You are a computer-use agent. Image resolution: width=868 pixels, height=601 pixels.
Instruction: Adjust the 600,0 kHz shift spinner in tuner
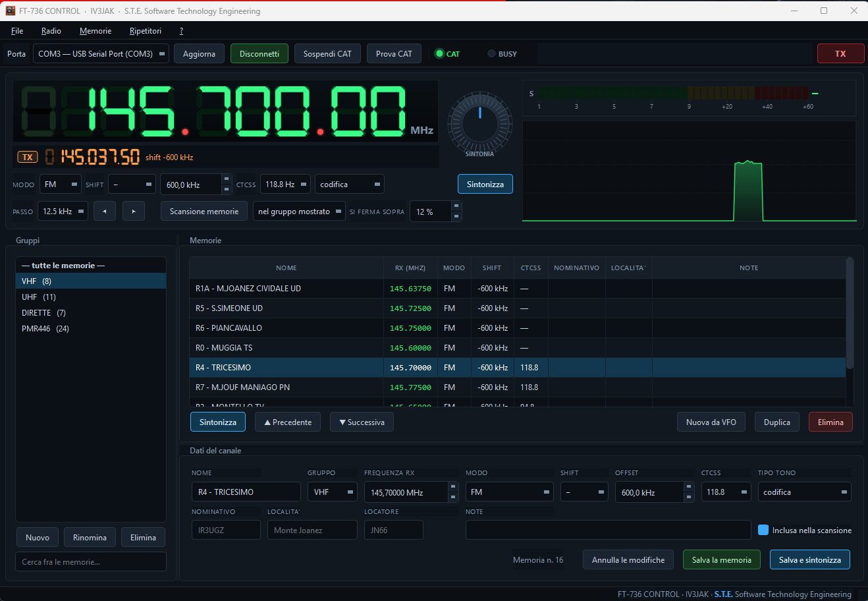(196, 185)
